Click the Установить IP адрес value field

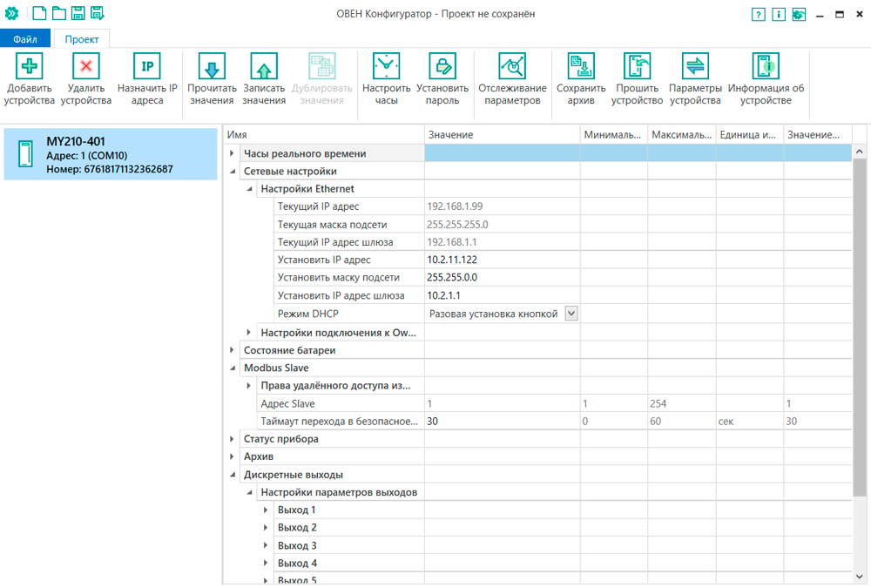pos(502,260)
